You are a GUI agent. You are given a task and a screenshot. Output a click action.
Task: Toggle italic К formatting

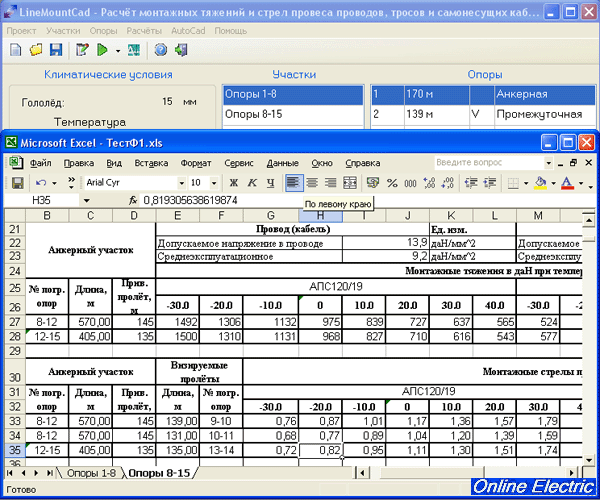point(252,183)
